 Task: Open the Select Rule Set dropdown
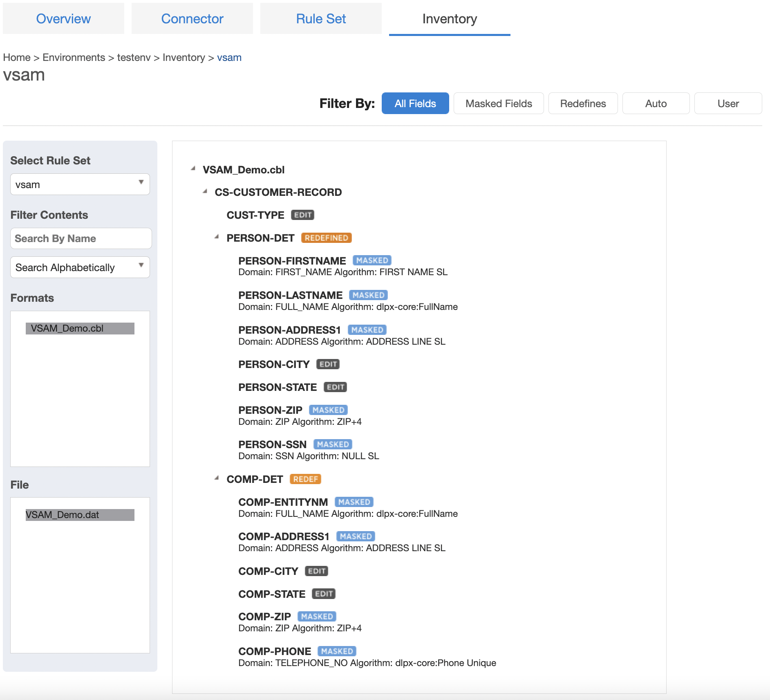click(80, 184)
